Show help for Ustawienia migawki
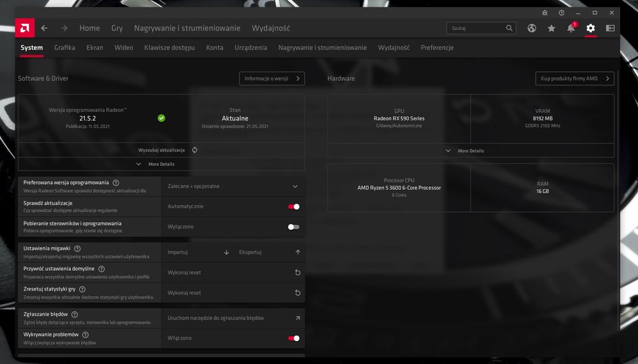This screenshot has width=638, height=364. pos(77,248)
